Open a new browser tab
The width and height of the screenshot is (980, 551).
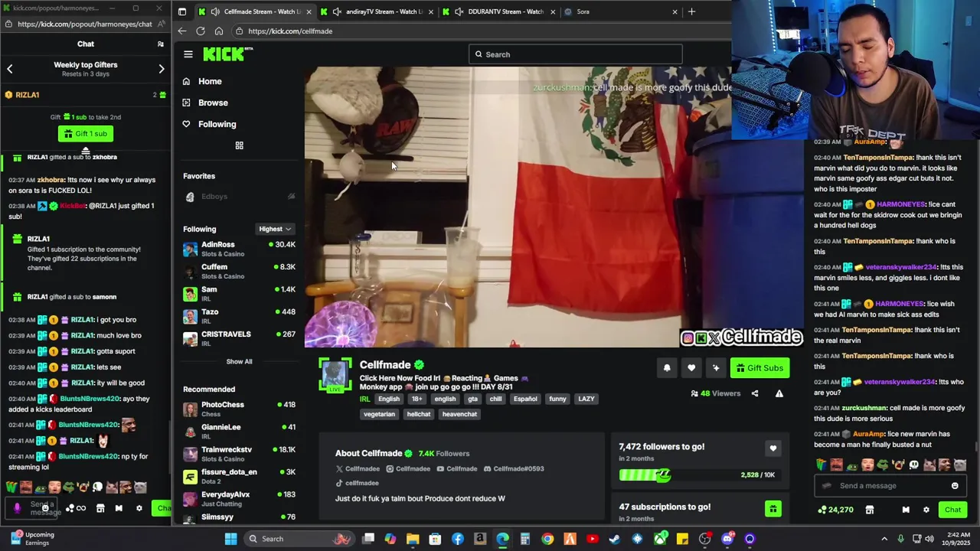click(691, 11)
